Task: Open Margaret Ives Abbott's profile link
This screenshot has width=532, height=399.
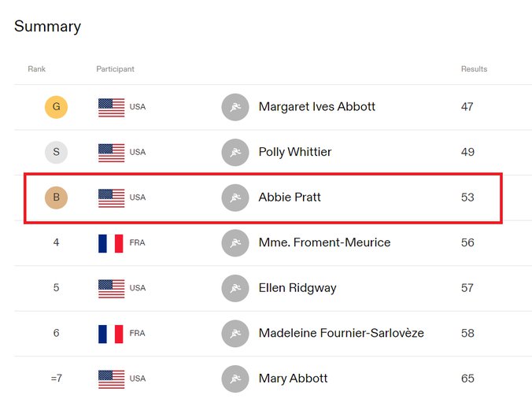Action: [x=317, y=107]
